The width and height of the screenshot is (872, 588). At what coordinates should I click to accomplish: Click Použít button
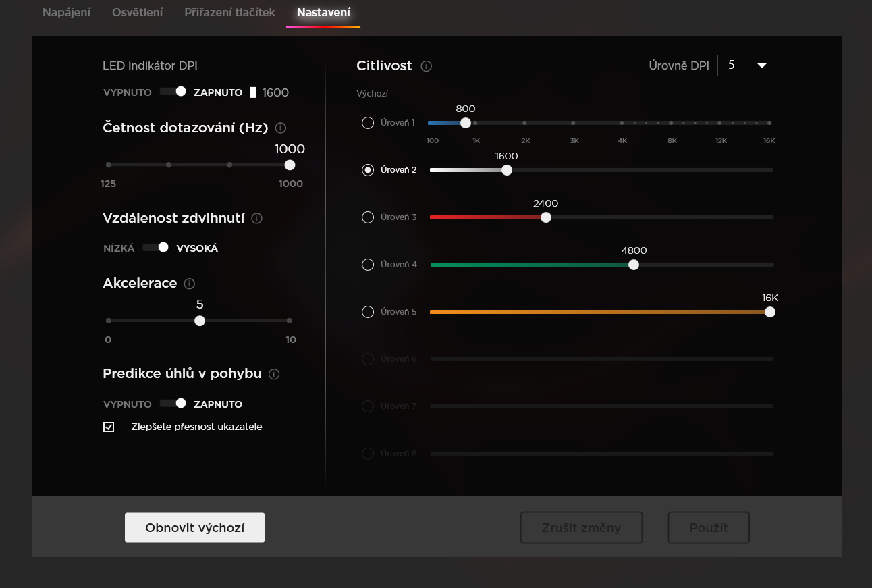pos(709,527)
